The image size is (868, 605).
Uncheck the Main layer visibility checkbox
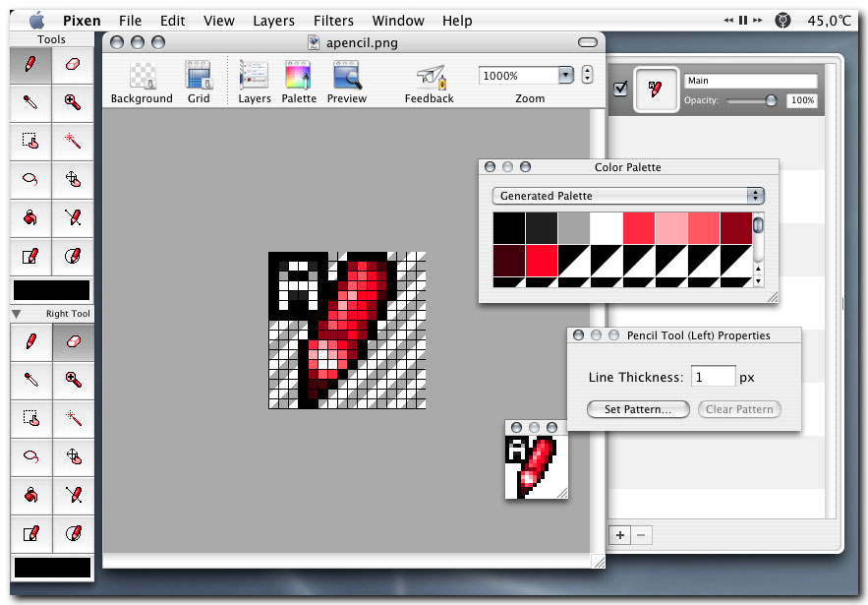click(x=620, y=90)
